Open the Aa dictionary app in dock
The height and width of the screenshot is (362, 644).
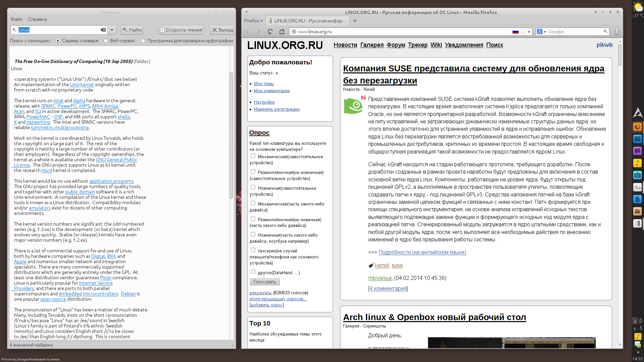coord(637,187)
